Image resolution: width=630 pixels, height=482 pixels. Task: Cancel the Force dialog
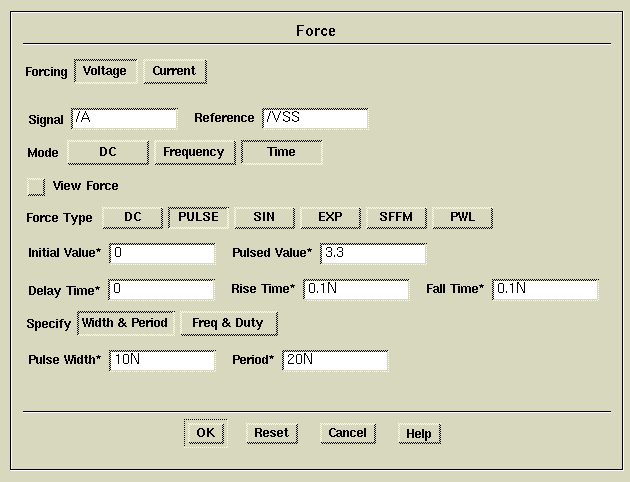click(348, 433)
